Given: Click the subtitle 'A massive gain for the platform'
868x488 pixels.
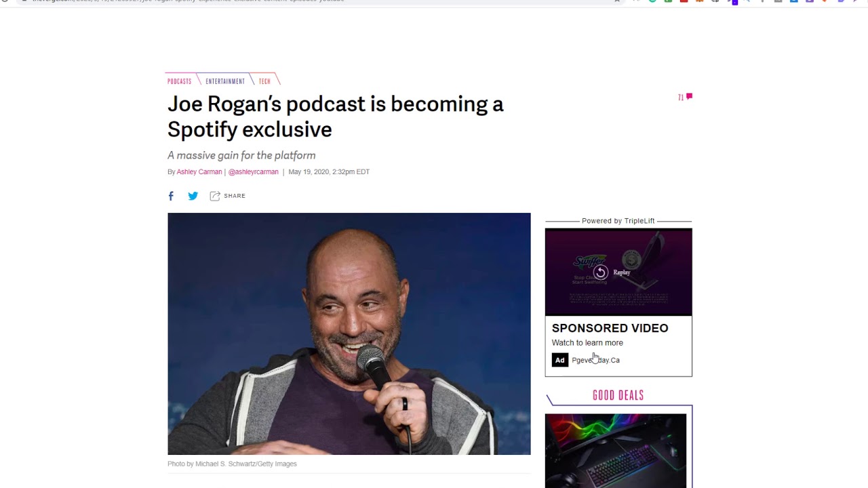Looking at the screenshot, I should point(241,155).
